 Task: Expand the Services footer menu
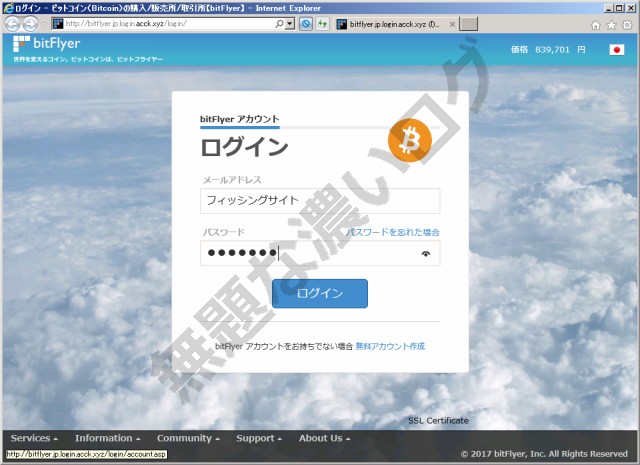point(34,438)
